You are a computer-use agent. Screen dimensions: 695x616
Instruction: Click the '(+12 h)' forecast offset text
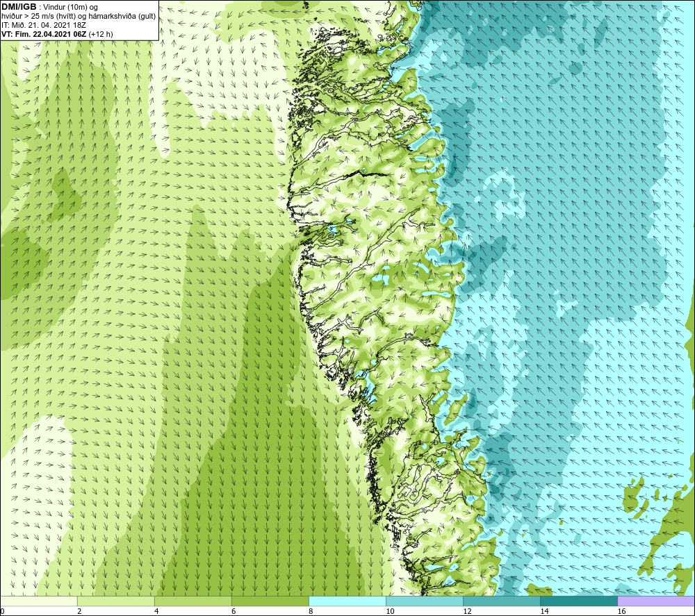(101, 34)
